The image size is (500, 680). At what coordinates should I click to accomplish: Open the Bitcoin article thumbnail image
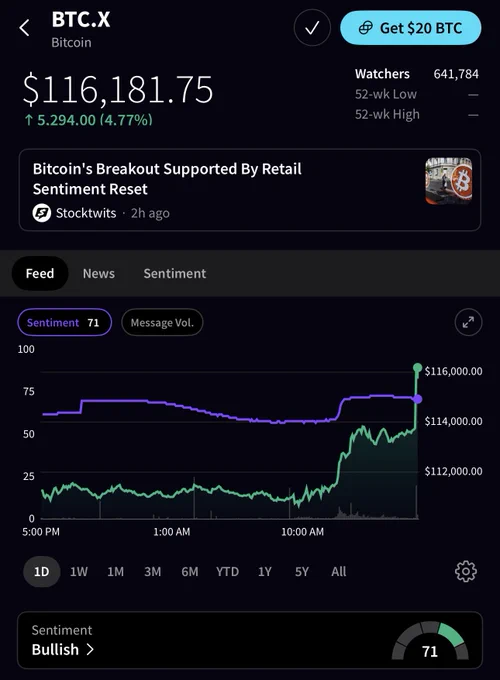click(448, 180)
